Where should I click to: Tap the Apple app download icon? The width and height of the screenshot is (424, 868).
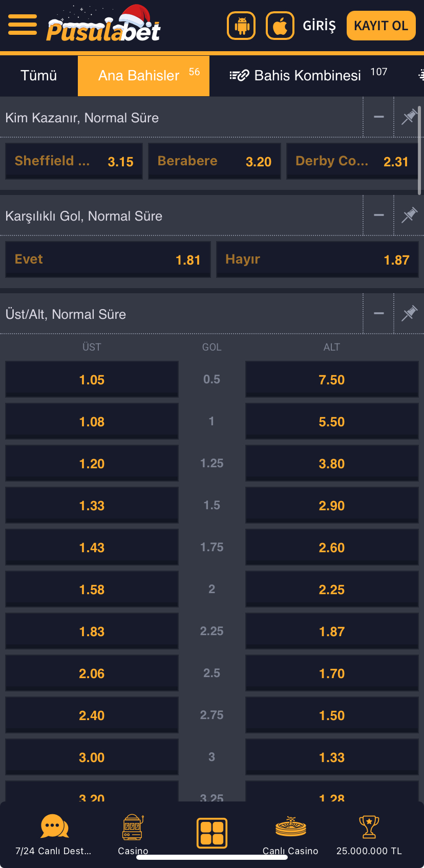click(280, 26)
